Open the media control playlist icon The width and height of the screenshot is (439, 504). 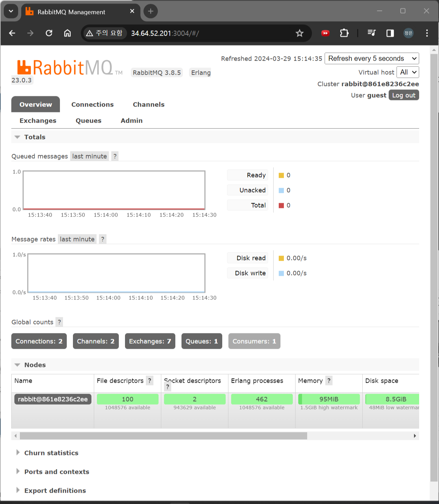[x=372, y=33]
